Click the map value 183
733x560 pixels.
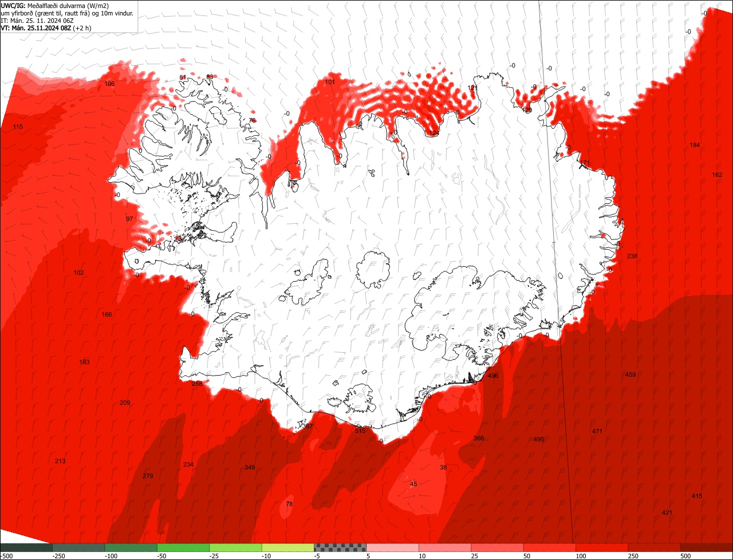click(x=84, y=362)
